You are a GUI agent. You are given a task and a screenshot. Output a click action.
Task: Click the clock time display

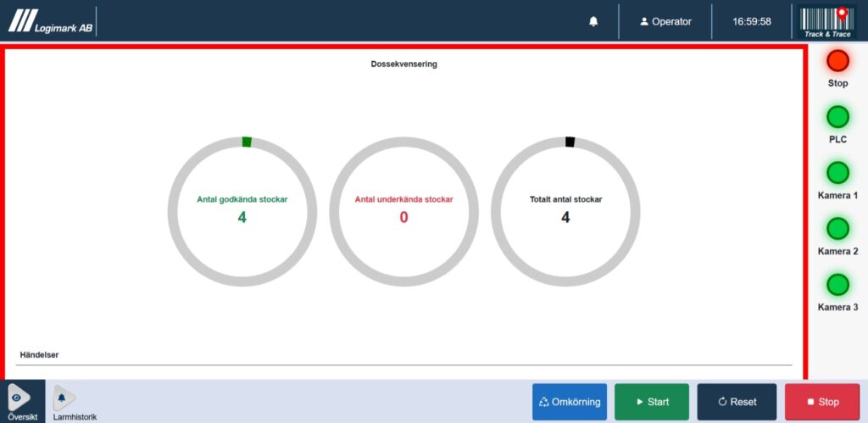pos(752,22)
